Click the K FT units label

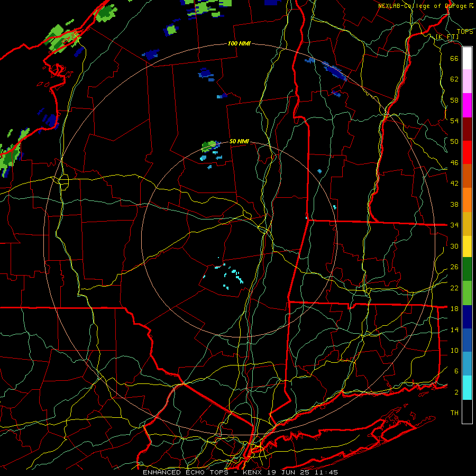coord(447,37)
